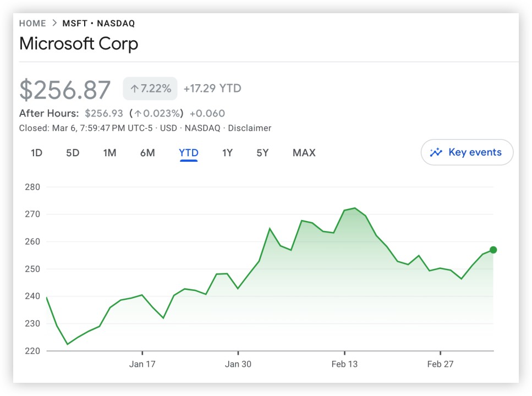Choose the 1M chart range

(x=109, y=153)
